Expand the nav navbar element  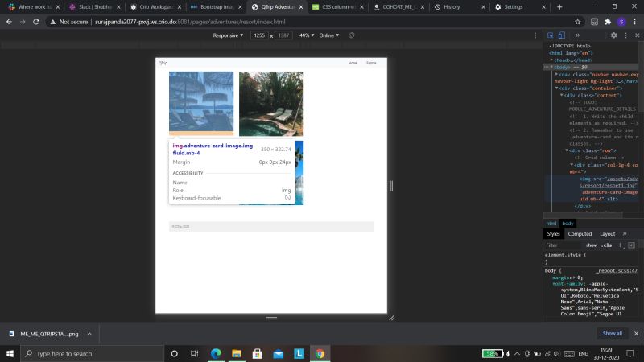pyautogui.click(x=556, y=74)
